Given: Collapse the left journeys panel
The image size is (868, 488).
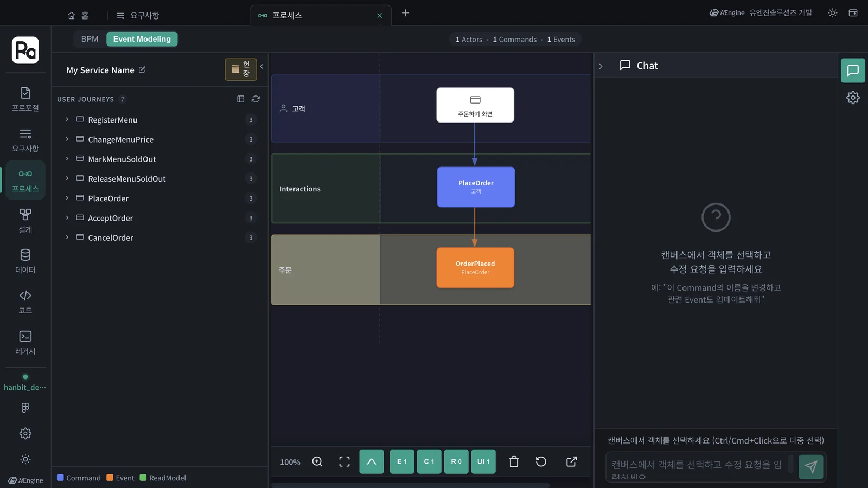Looking at the screenshot, I should [x=261, y=66].
